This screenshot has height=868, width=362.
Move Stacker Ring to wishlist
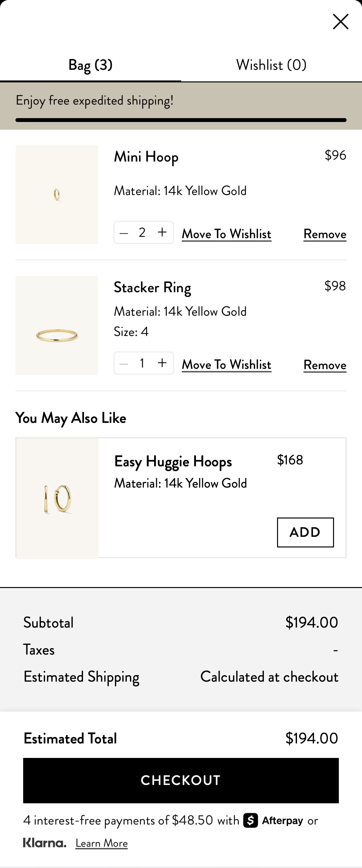227,365
